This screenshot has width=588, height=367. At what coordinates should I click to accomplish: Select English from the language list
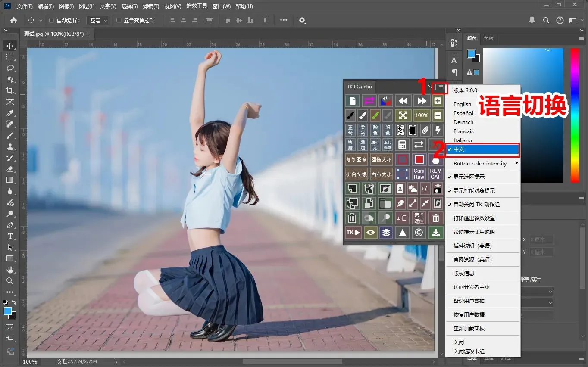[x=462, y=104]
